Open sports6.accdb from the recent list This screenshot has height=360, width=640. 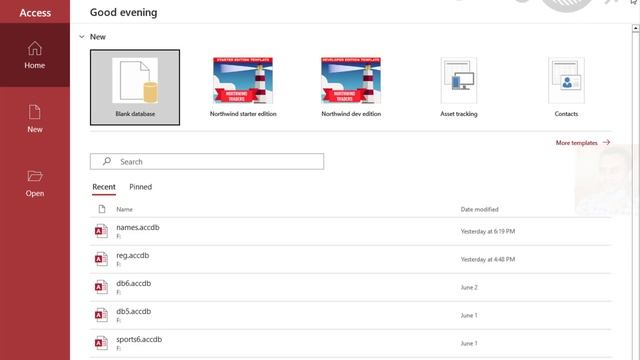click(351, 343)
